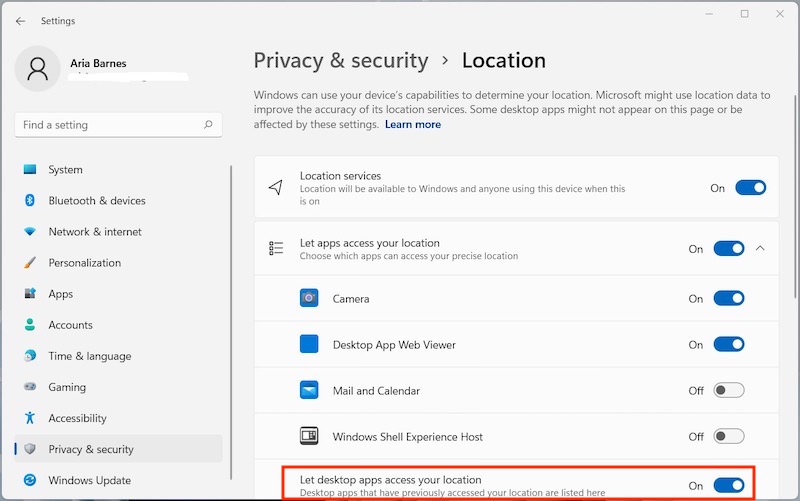Select Time & language category

pos(118,356)
